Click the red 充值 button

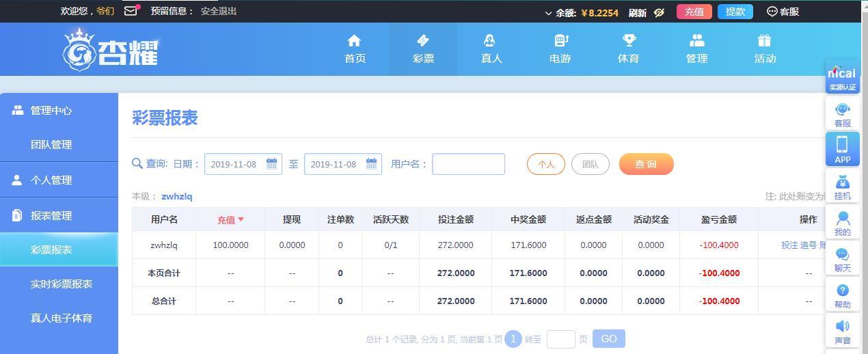[x=694, y=12]
